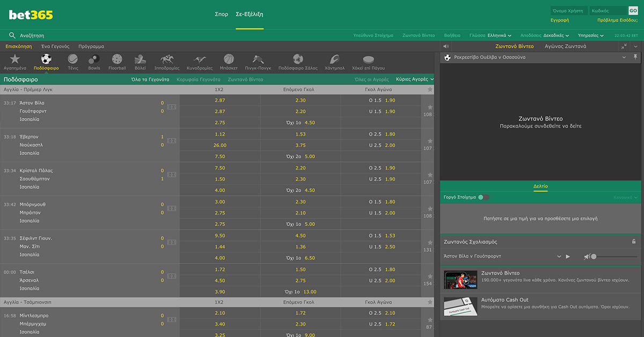Select the Bowls sport icon
This screenshot has width=644, height=337.
click(x=94, y=59)
